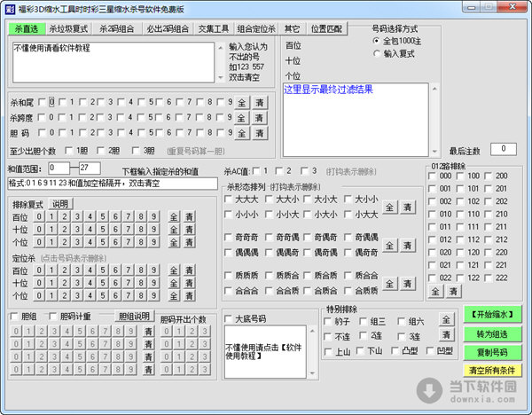Viewport: 532px width, 415px height.
Task: Click the 【开始缩水】 button
Action: [x=492, y=315]
